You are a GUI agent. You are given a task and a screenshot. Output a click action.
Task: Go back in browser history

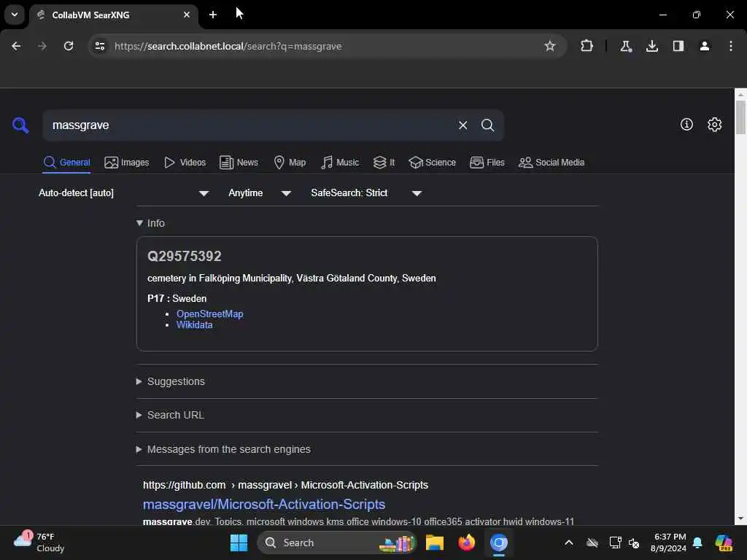coord(16,46)
